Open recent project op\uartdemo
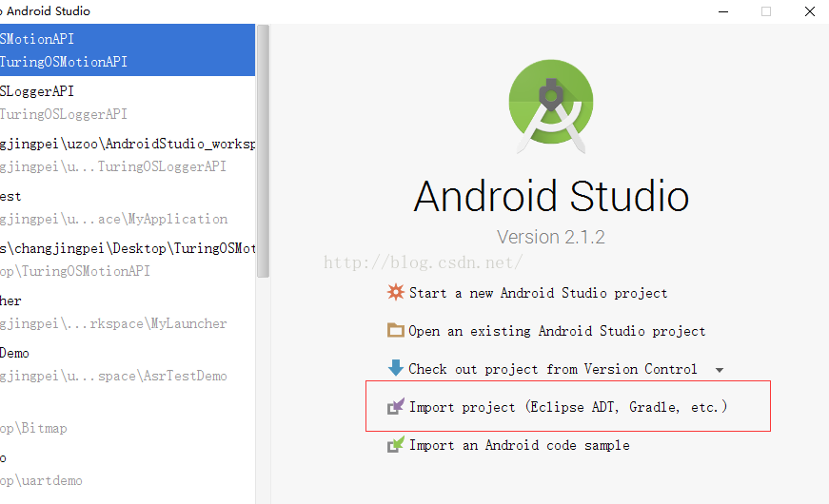The image size is (829, 504). click(128, 469)
